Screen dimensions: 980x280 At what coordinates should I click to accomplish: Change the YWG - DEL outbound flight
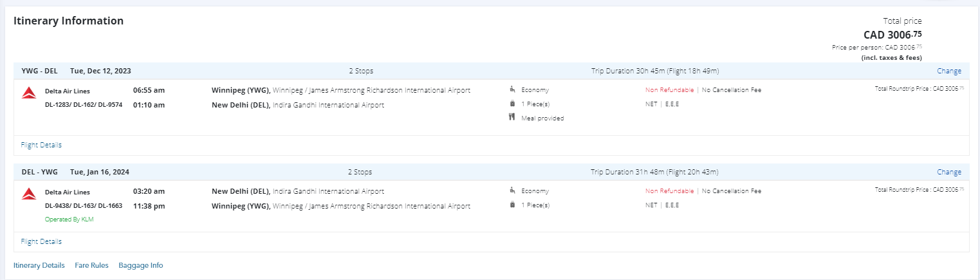click(948, 71)
